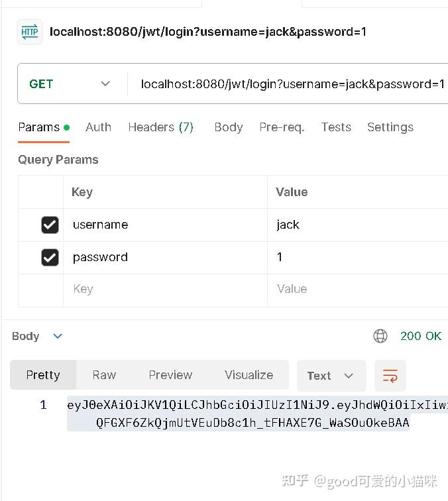Click the globe network icon
The width and height of the screenshot is (448, 501).
pyautogui.click(x=380, y=336)
